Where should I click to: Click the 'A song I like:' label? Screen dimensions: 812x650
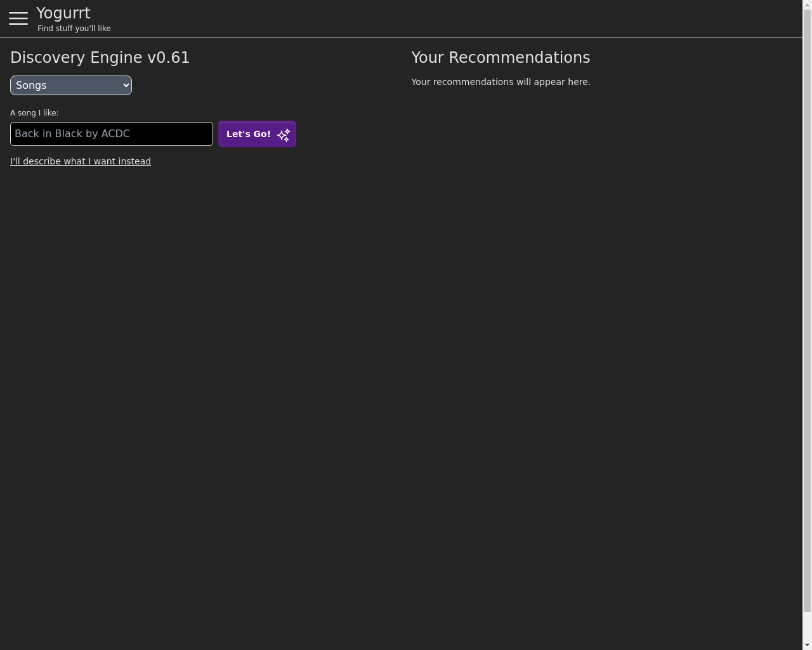34,112
